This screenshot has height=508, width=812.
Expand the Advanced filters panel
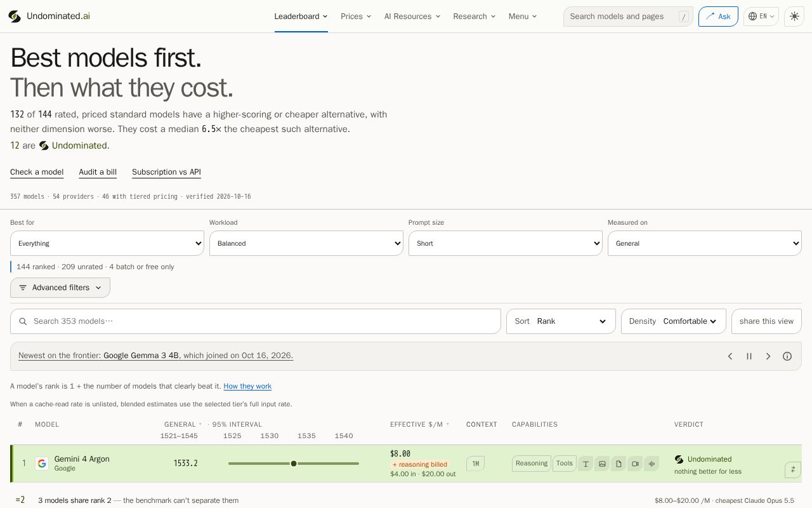click(60, 288)
